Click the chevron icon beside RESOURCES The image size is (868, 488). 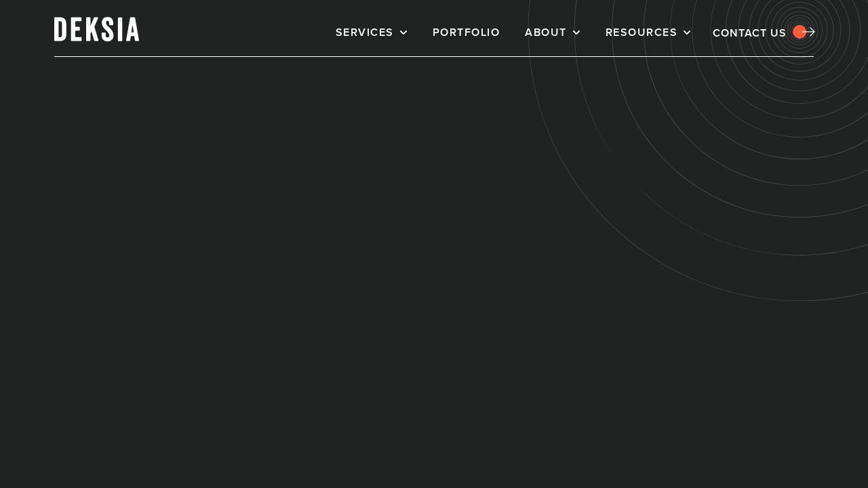click(x=687, y=33)
